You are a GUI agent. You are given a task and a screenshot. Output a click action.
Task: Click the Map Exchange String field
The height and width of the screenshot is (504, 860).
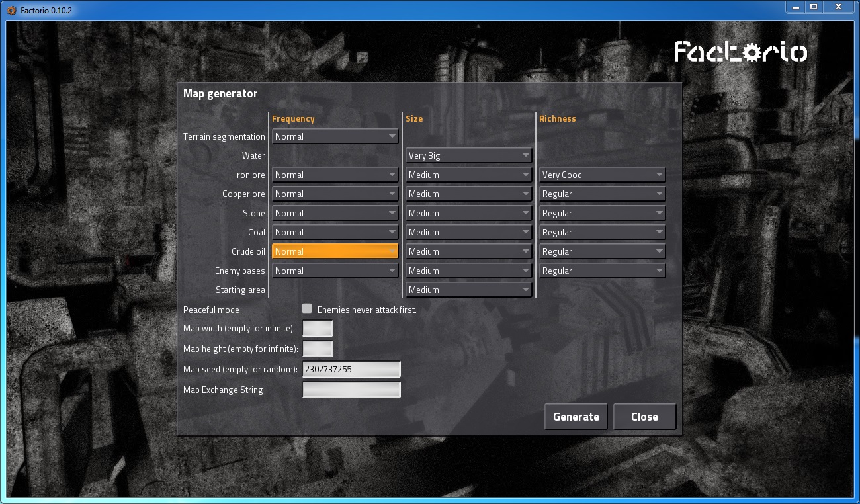351,390
